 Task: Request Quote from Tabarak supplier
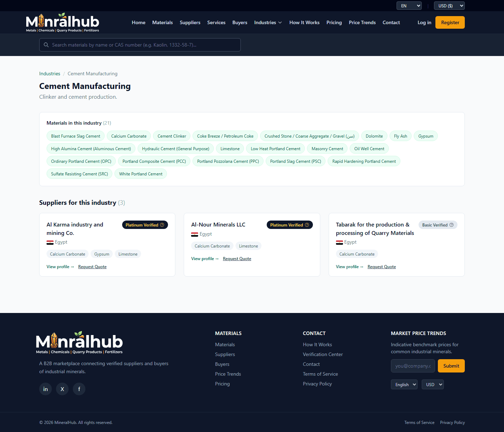coord(381,267)
